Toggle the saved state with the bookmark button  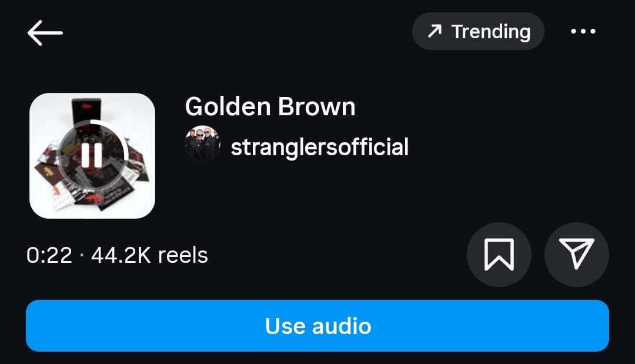[499, 255]
